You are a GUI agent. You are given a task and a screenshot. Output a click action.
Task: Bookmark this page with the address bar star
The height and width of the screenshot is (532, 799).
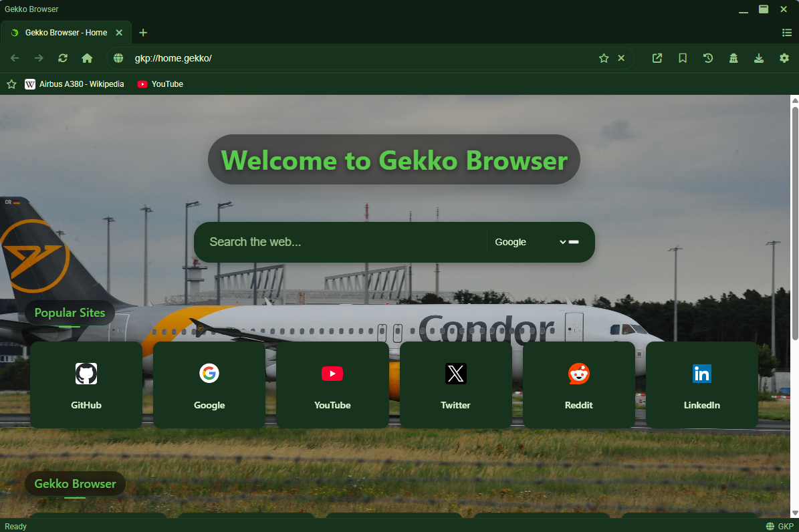(604, 58)
